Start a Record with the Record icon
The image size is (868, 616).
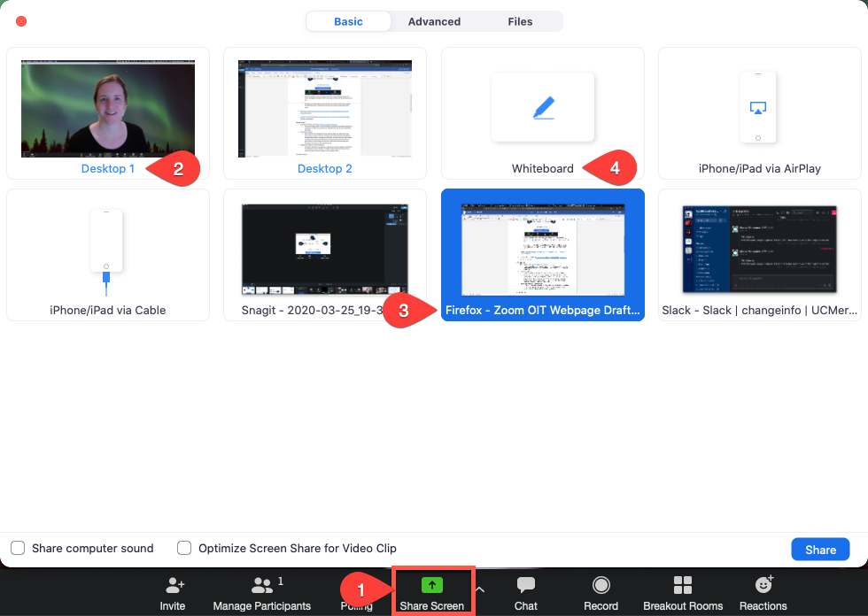tap(601, 591)
